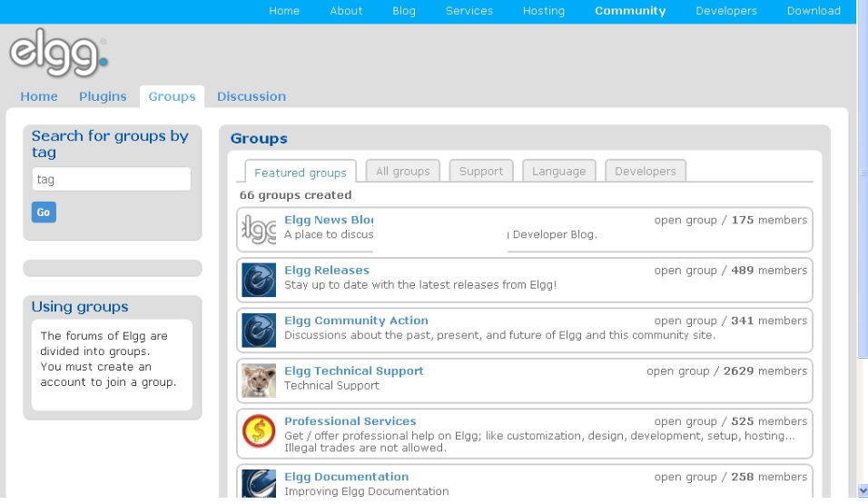Click the Elgg Documentation group icon
868x504 pixels.
(259, 483)
